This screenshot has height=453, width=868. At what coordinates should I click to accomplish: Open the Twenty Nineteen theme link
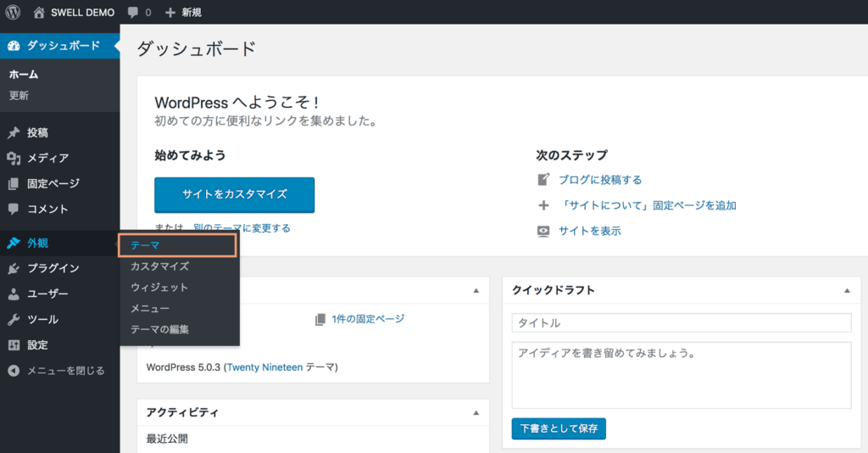click(x=264, y=367)
